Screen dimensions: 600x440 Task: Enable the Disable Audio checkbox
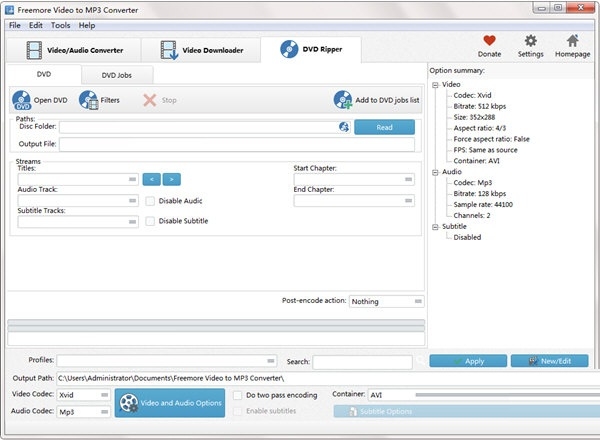150,201
